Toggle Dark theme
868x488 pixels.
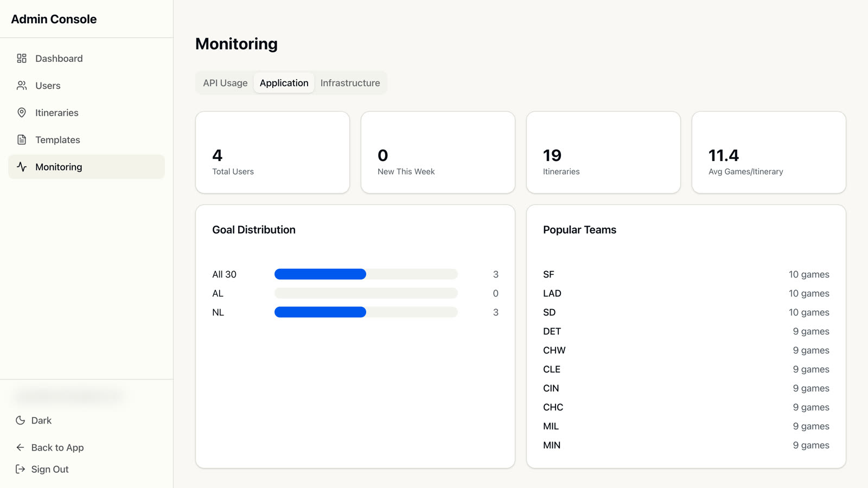point(34,420)
